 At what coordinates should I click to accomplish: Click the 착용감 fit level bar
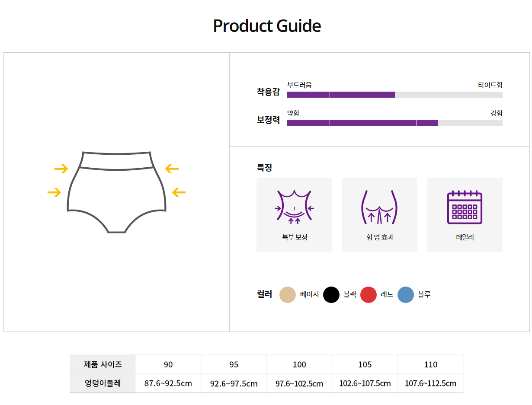click(394, 95)
